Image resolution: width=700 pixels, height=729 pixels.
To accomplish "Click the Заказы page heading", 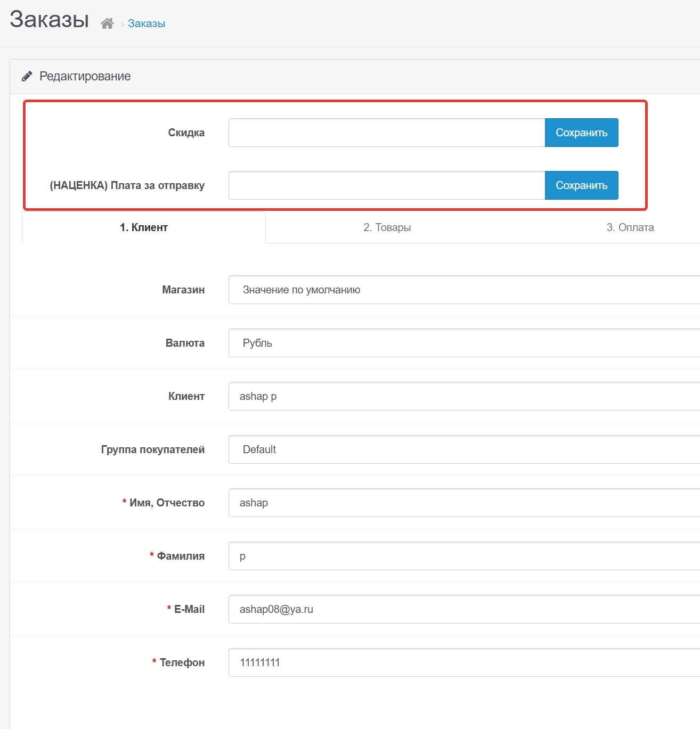I will 49,20.
